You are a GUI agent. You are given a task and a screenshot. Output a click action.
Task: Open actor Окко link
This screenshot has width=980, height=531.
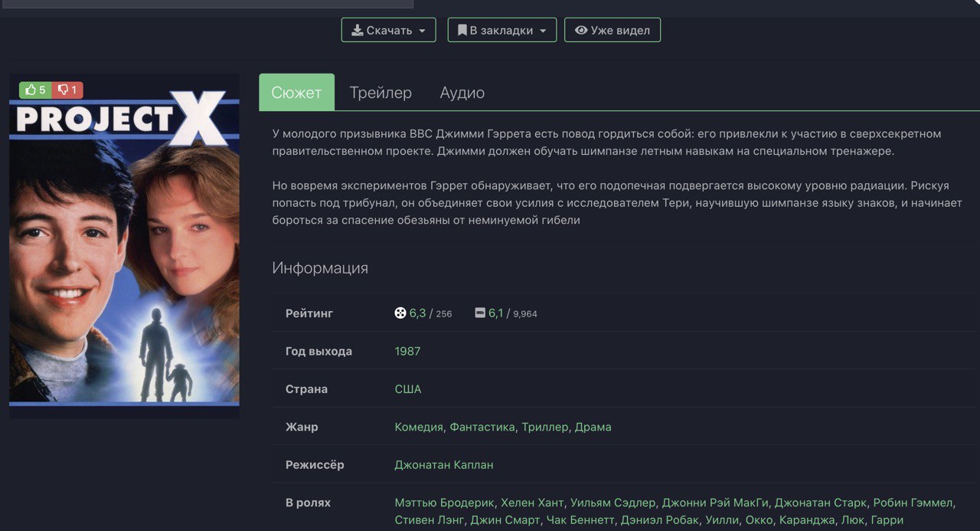point(759,520)
